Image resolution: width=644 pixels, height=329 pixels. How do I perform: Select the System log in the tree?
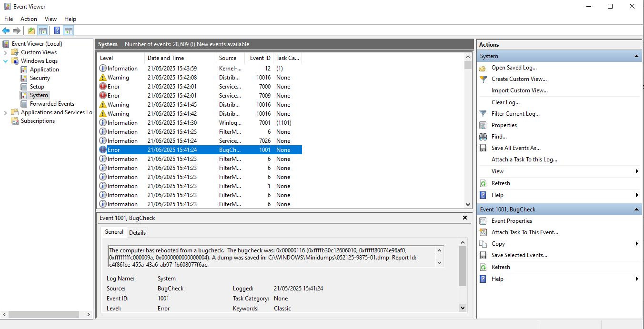(39, 95)
